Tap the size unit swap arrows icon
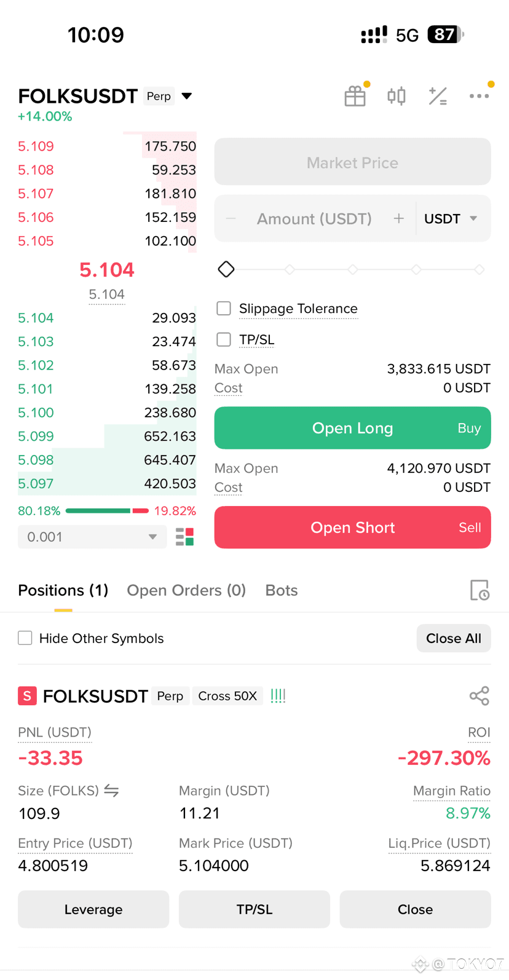The image size is (509, 980). tap(111, 791)
